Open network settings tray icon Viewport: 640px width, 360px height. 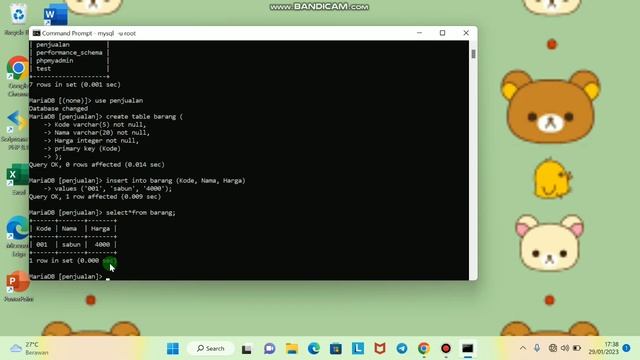(553, 348)
